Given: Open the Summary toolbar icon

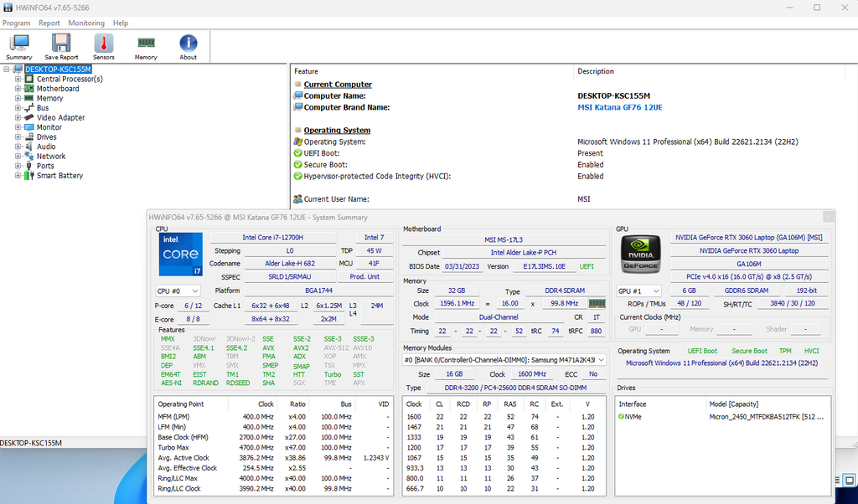Looking at the screenshot, I should (x=19, y=46).
